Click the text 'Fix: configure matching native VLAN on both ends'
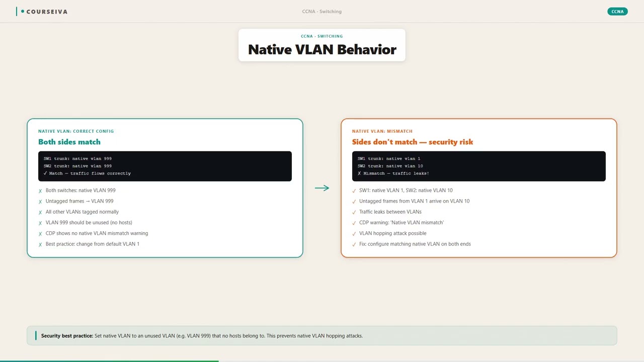The width and height of the screenshot is (644, 362). 415,244
